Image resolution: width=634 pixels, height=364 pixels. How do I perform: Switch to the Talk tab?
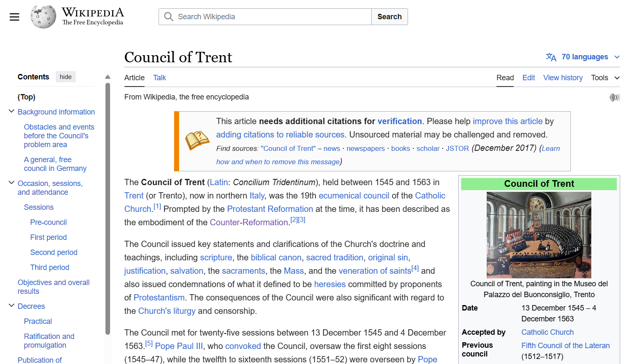159,78
